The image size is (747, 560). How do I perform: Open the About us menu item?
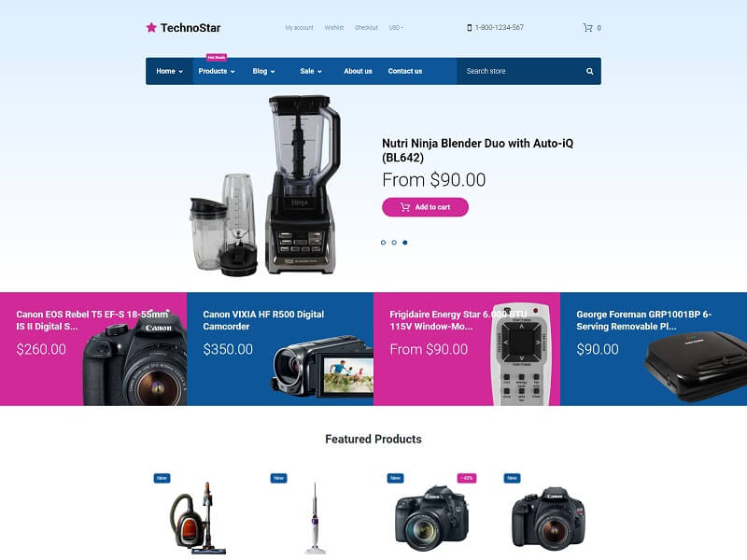point(358,72)
